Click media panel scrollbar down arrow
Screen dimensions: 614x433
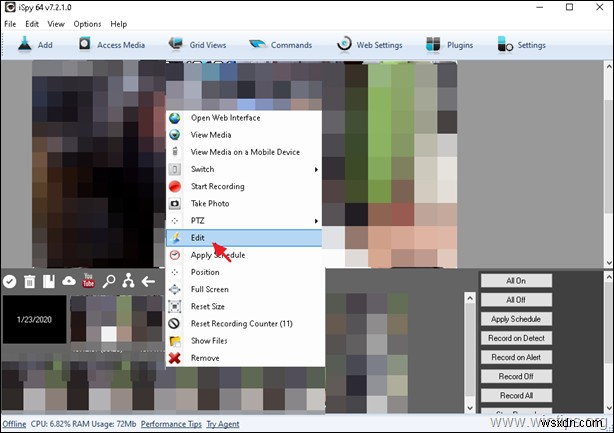coord(470,408)
